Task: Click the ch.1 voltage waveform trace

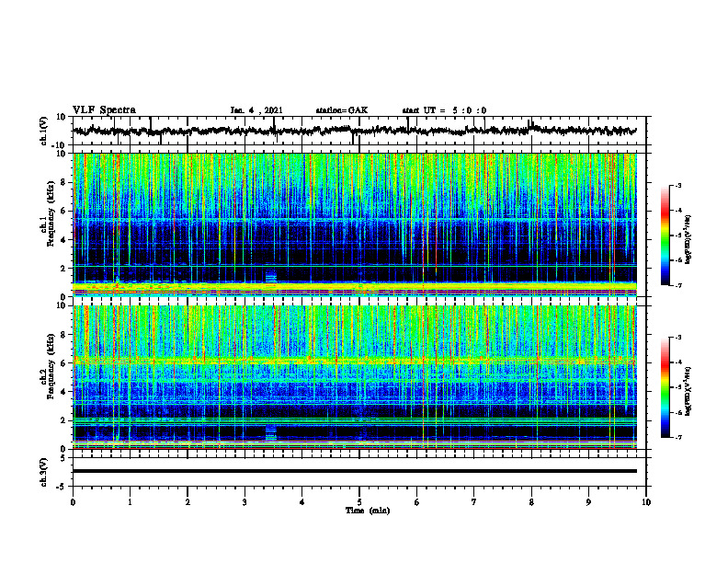Action: pyautogui.click(x=354, y=131)
